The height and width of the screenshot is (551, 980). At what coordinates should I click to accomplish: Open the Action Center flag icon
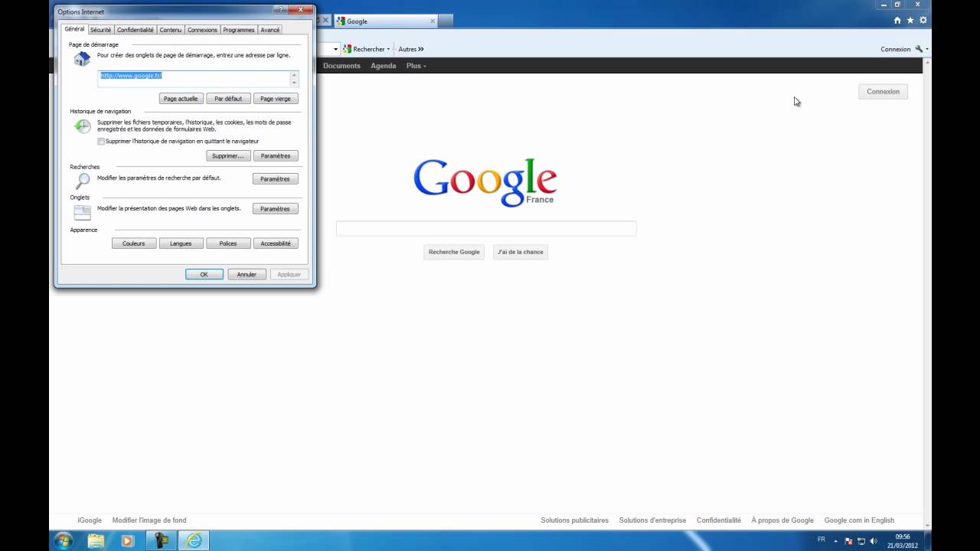[848, 541]
